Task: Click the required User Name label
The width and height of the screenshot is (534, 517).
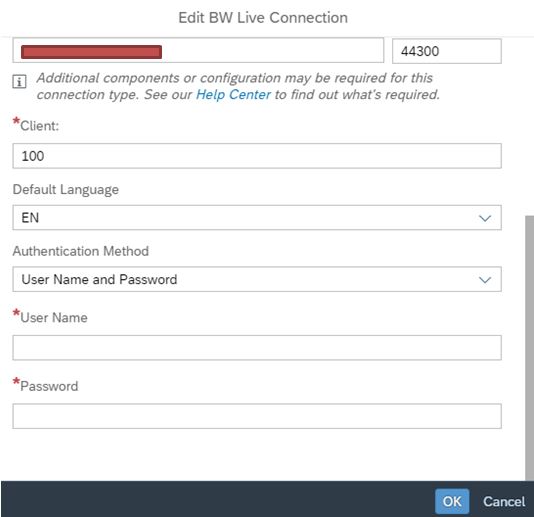Action: coord(54,318)
